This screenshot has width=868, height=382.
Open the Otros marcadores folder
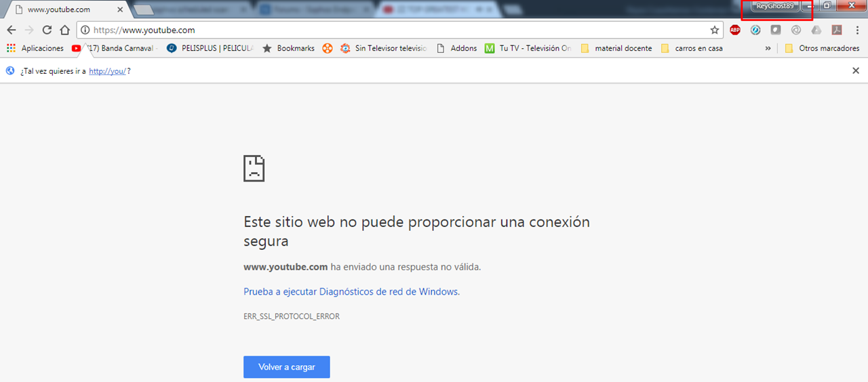coord(822,48)
